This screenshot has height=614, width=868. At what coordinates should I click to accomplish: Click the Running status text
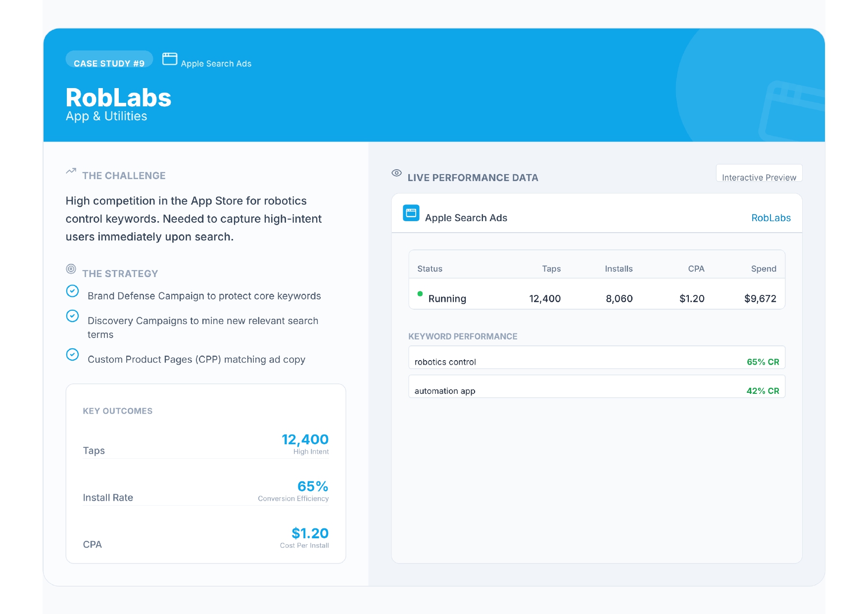[x=447, y=298]
